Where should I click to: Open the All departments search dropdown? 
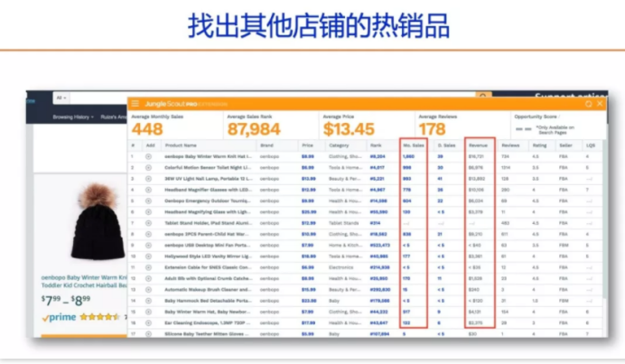[61, 98]
